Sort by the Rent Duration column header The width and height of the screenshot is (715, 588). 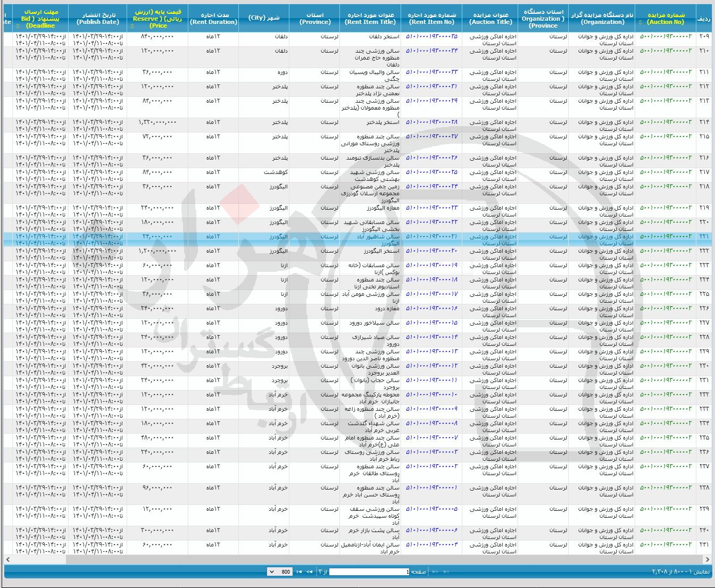pyautogui.click(x=213, y=19)
